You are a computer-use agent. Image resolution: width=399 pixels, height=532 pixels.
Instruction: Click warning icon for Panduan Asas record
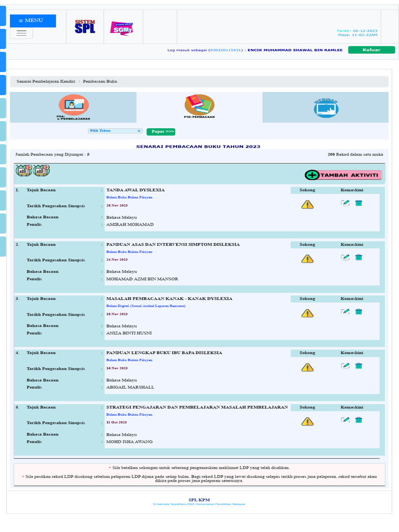click(308, 259)
